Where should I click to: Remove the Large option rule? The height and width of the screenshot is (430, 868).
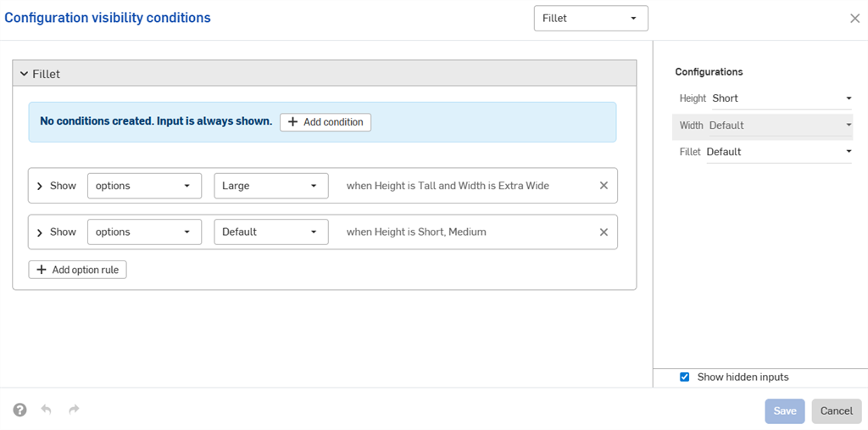click(x=604, y=186)
